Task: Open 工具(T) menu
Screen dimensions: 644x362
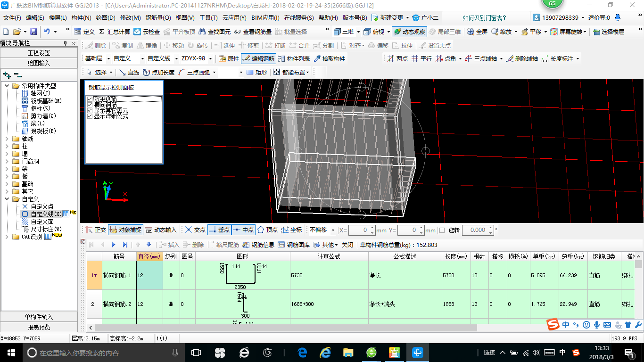Action: (x=208, y=18)
